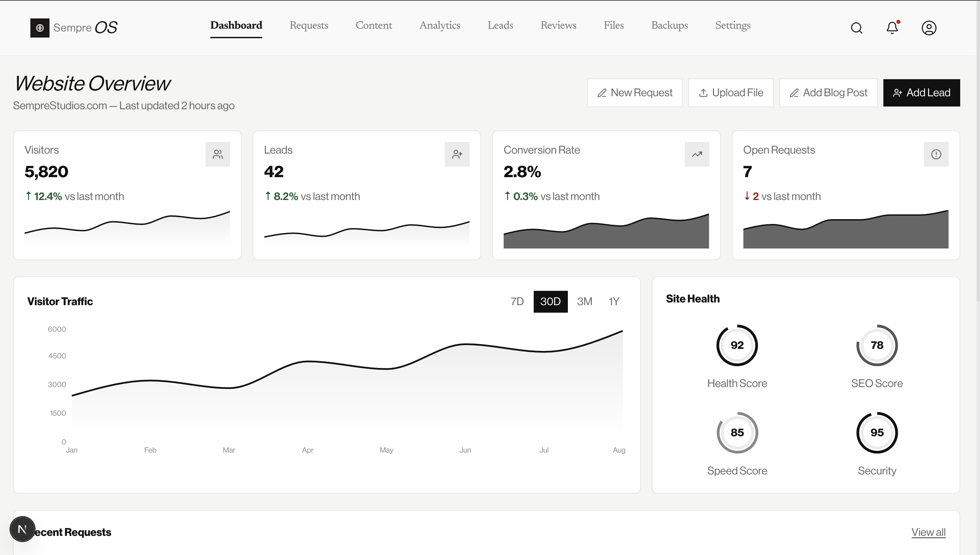
Task: Switch traffic range to 1Y
Action: 614,301
